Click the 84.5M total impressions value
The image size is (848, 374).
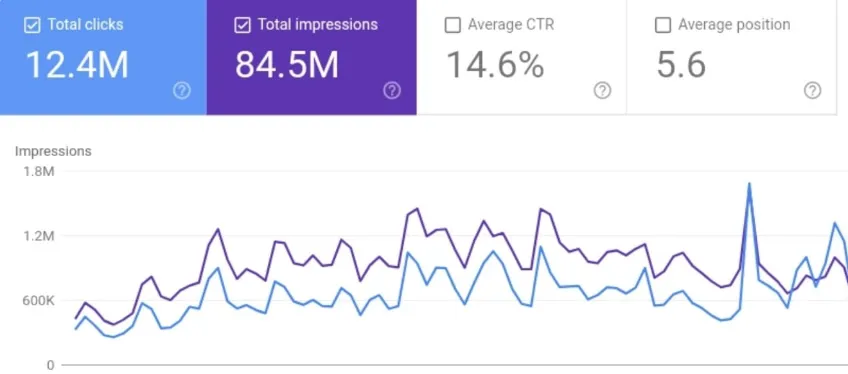click(x=287, y=65)
